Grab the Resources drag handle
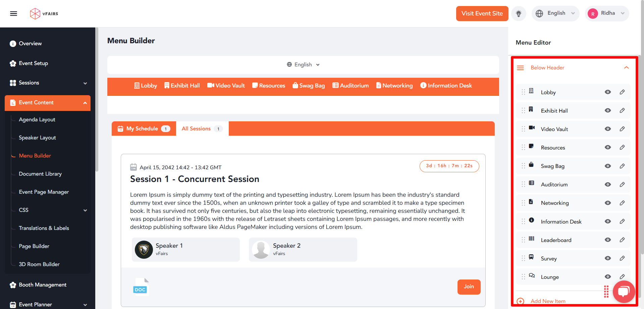This screenshot has width=644, height=309. pyautogui.click(x=523, y=147)
